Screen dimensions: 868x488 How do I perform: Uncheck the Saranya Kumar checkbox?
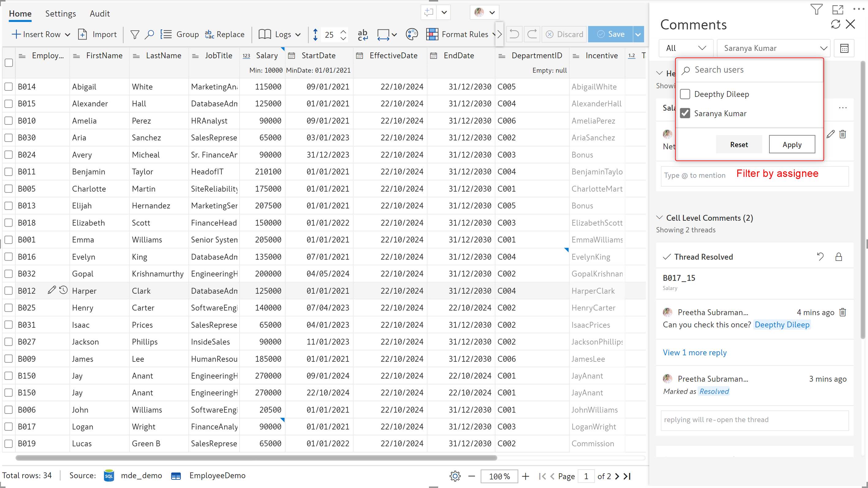pyautogui.click(x=685, y=113)
